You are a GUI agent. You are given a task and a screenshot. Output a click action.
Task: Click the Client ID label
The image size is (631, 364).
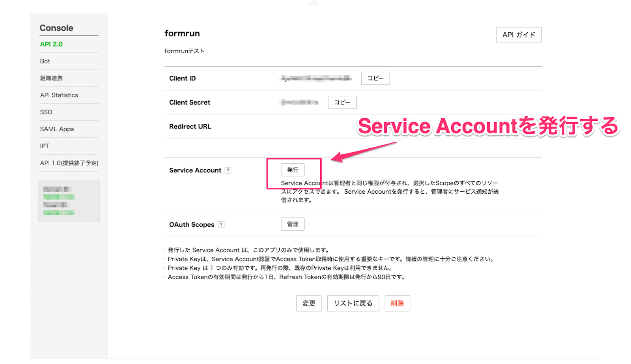coord(183,78)
